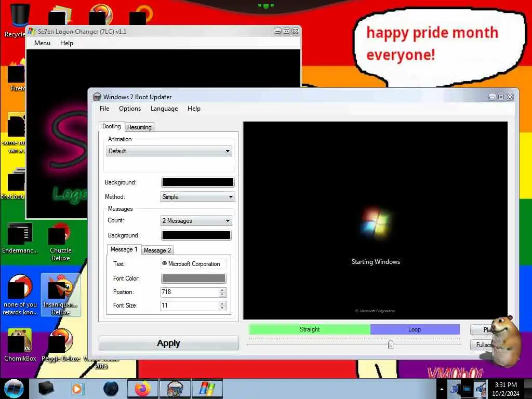Click Windows 7 Boot Updater title icon
Screen dimensions: 532x399
97,97
